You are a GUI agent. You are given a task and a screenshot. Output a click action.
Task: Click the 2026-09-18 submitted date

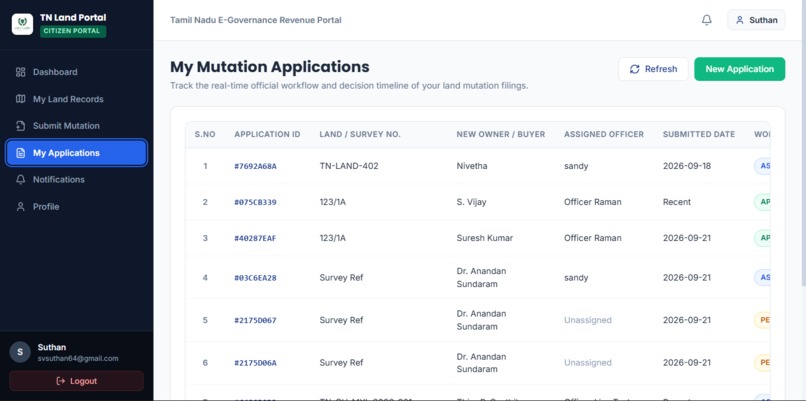(687, 166)
